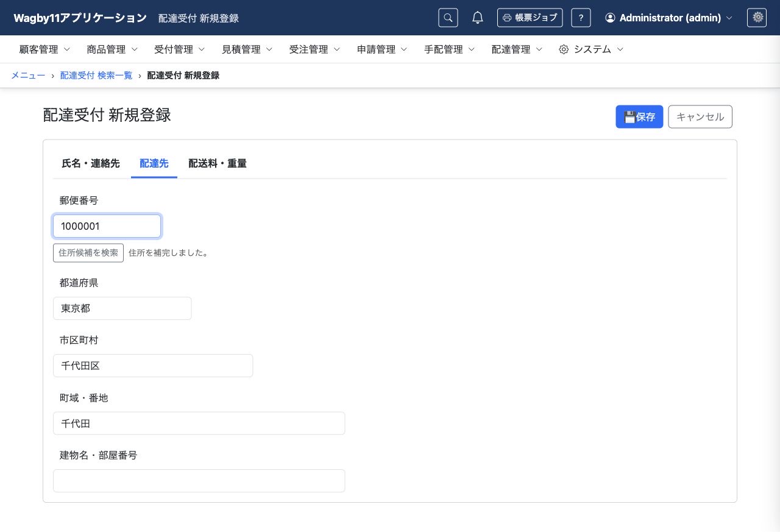780x532 pixels.
Task: Open the 申請管理 menu
Action: pyautogui.click(x=382, y=49)
